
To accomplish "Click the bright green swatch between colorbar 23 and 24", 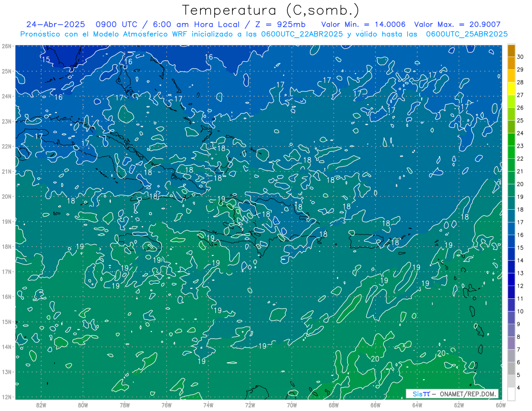I will point(511,140).
